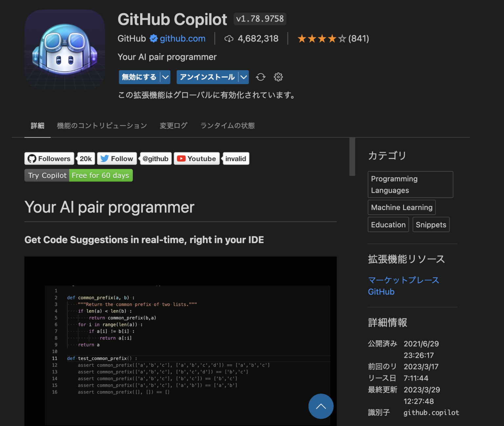Click the Youtube badge
The image size is (504, 426).
(197, 159)
